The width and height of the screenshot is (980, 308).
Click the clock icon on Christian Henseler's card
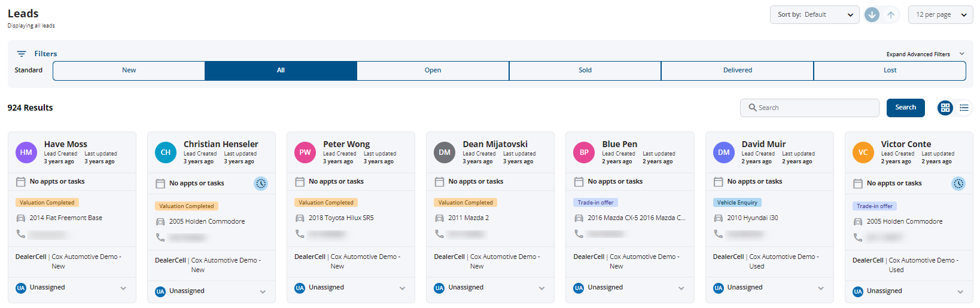click(x=261, y=184)
